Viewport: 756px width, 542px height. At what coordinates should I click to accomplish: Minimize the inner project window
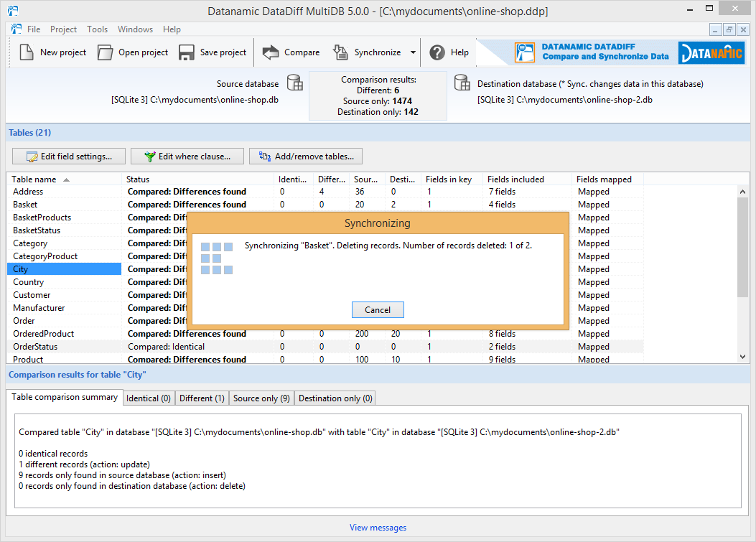pos(716,30)
